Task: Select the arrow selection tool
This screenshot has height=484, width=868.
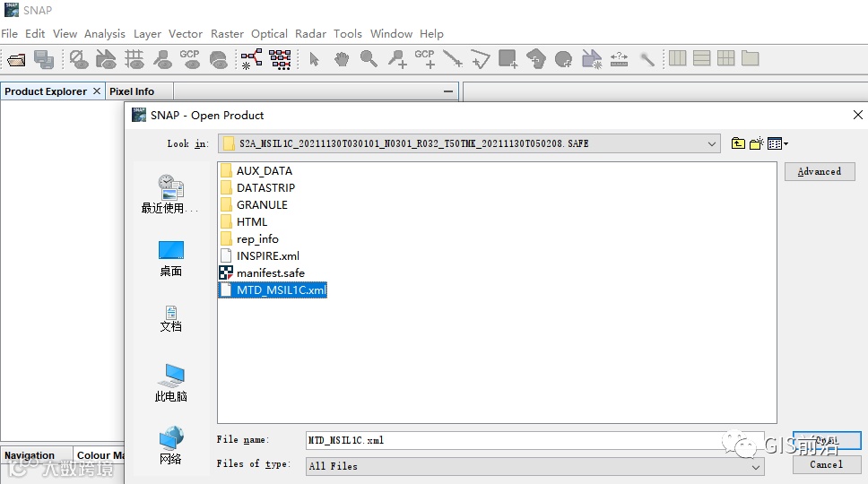Action: tap(314, 58)
